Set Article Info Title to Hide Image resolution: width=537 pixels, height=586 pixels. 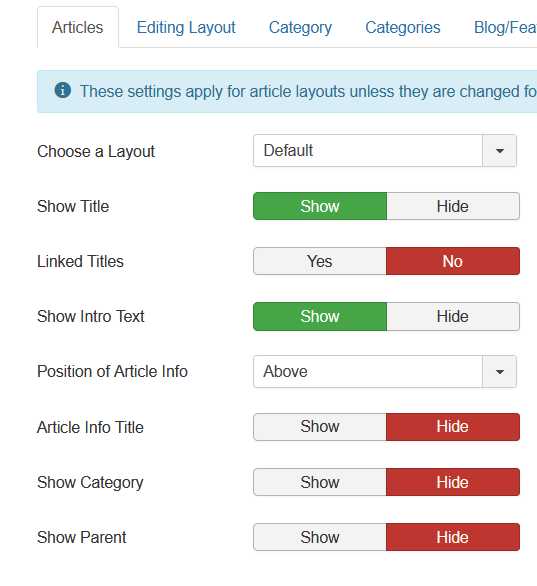(x=453, y=427)
